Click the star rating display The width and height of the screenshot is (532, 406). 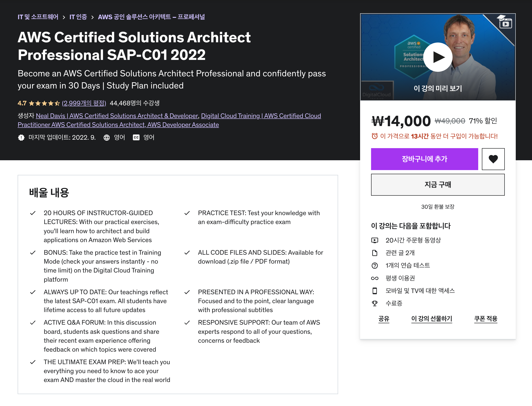pos(44,103)
